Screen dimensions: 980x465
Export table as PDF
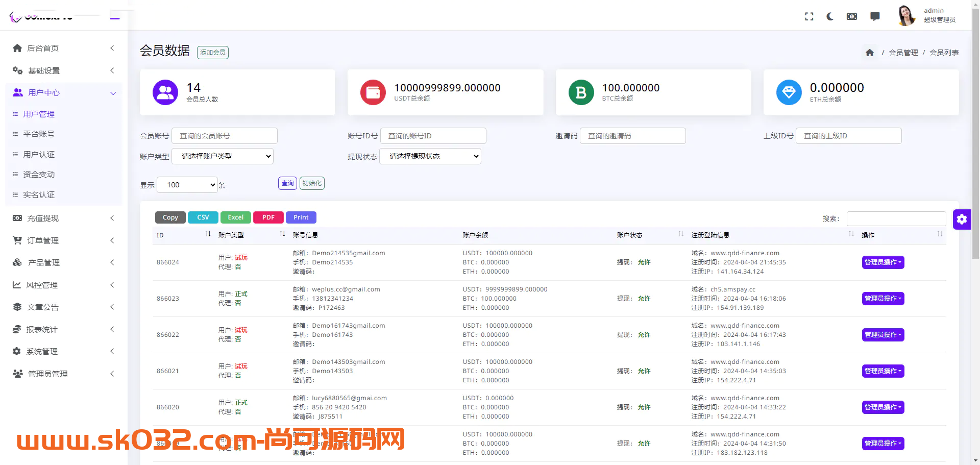tap(268, 217)
